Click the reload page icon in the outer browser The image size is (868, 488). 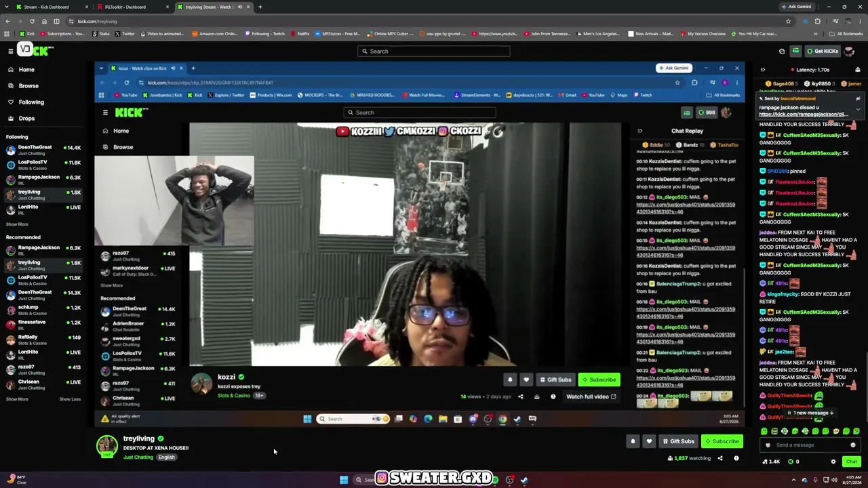[32, 21]
